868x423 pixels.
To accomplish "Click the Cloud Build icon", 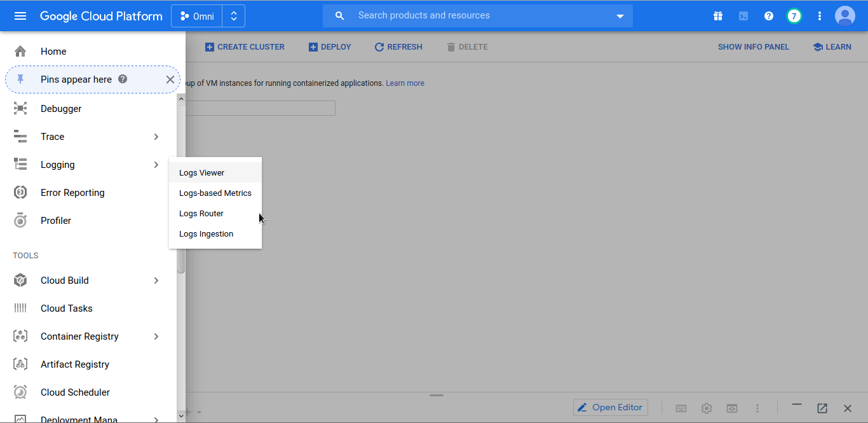I will click(x=20, y=281).
